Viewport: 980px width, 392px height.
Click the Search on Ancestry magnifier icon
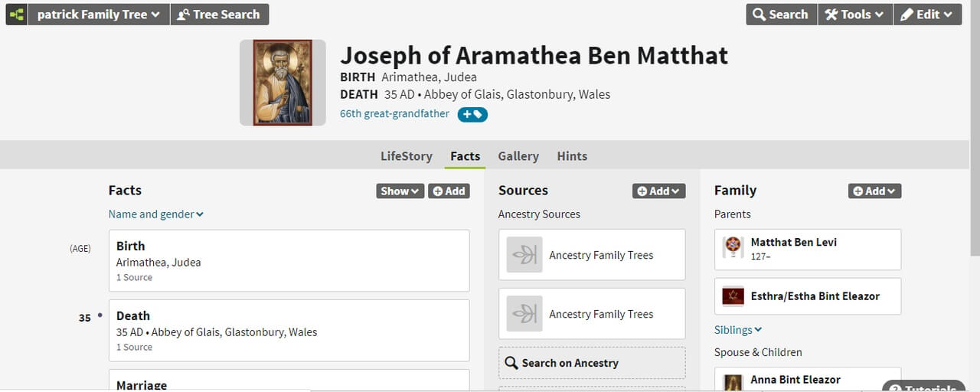(x=511, y=363)
